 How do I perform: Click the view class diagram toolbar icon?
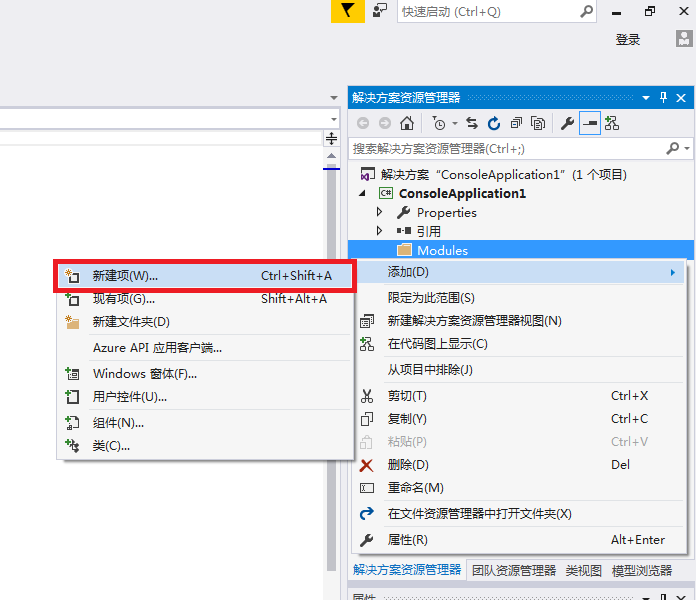(x=612, y=123)
